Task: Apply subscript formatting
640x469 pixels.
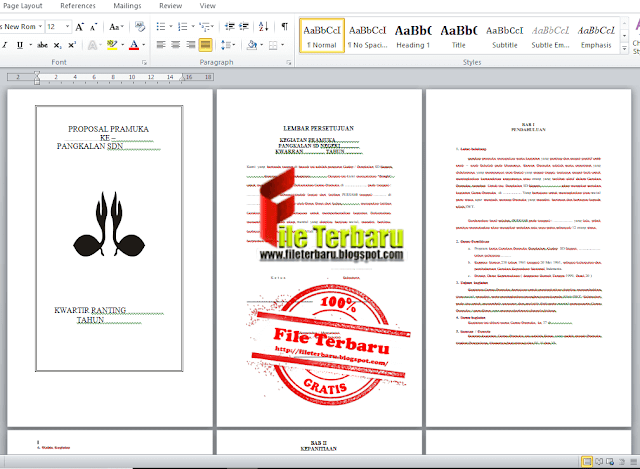Action: (x=58, y=45)
